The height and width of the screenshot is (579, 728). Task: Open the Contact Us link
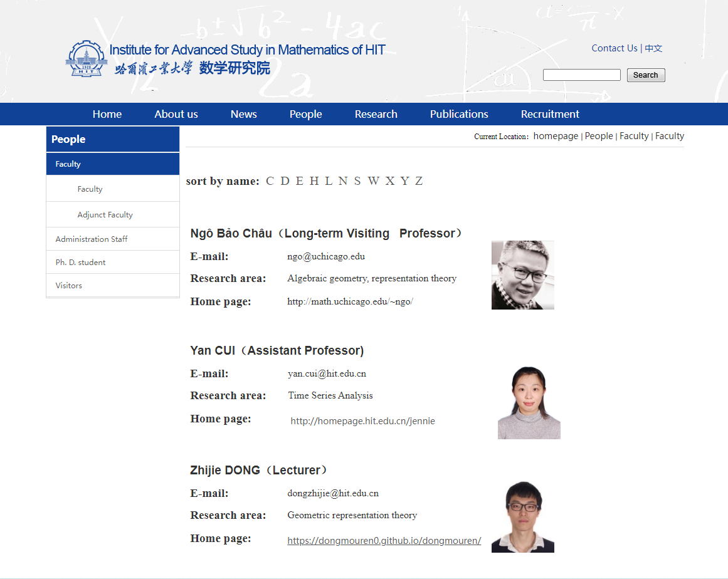(614, 48)
